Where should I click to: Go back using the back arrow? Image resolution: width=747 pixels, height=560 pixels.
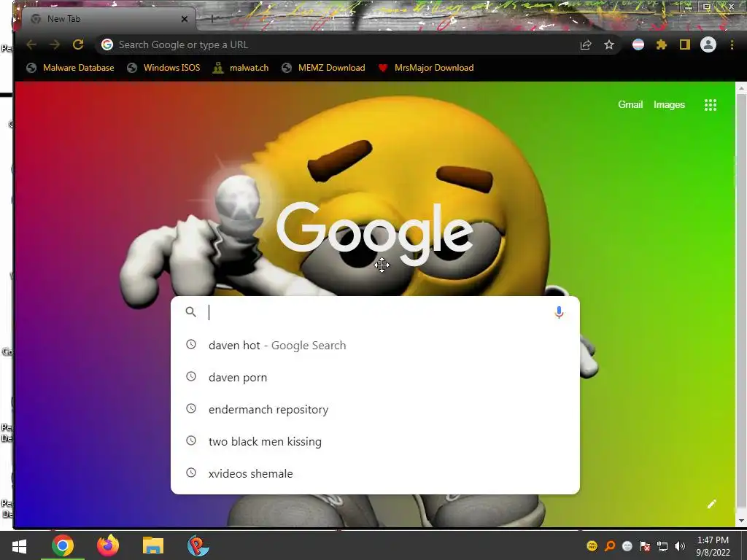point(31,44)
